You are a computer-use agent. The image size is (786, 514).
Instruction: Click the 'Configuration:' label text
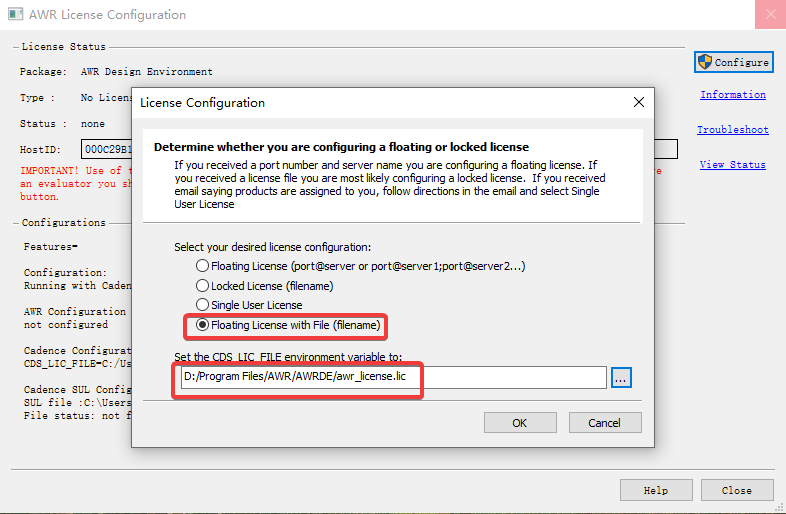[65, 272]
